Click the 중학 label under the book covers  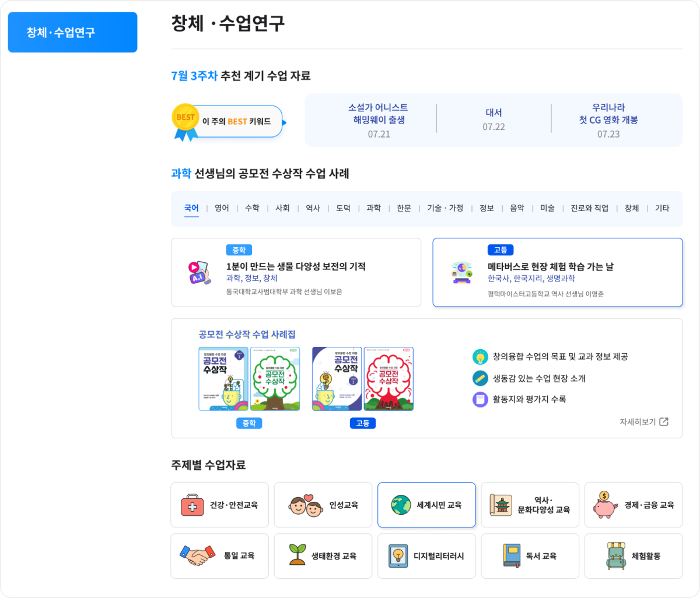pos(249,423)
